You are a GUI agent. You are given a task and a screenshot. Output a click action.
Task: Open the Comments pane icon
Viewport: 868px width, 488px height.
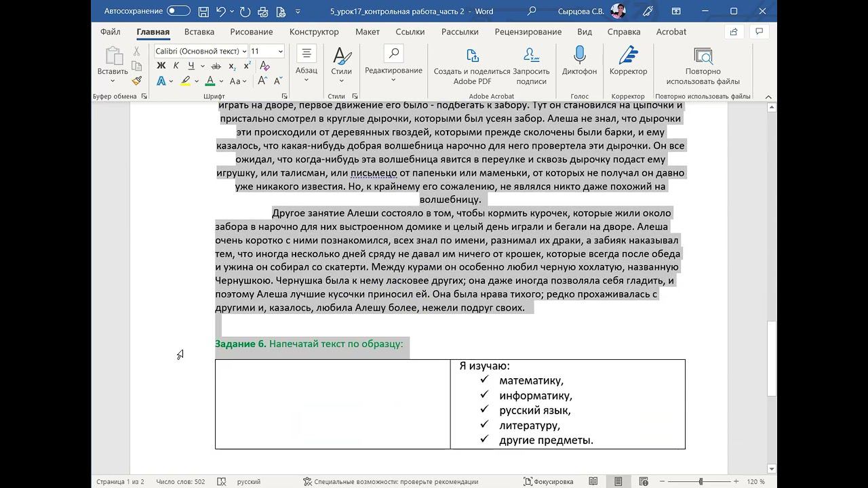pyautogui.click(x=759, y=32)
